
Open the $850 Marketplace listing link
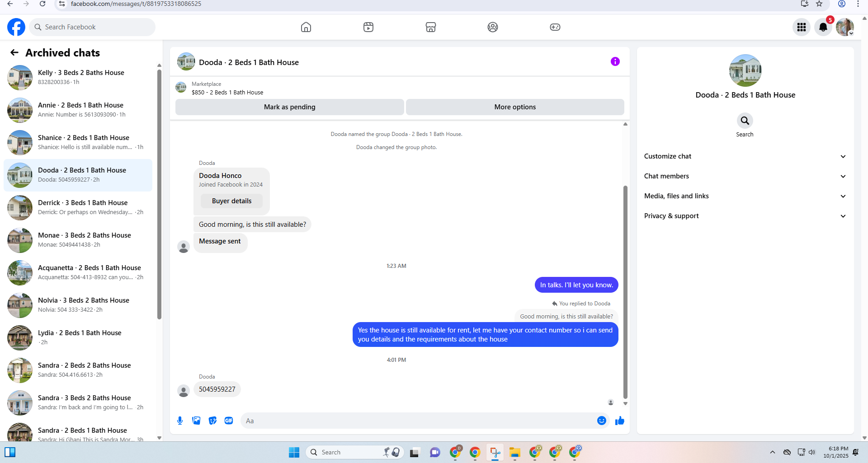coord(227,92)
